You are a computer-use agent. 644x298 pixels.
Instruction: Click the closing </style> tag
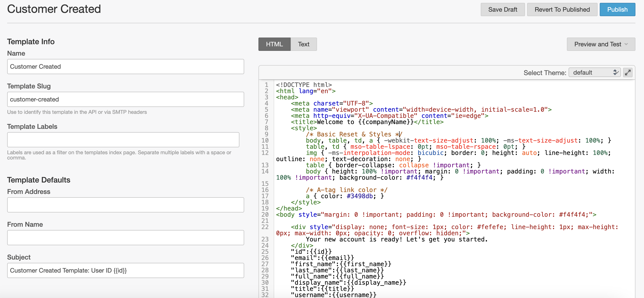(x=306, y=202)
